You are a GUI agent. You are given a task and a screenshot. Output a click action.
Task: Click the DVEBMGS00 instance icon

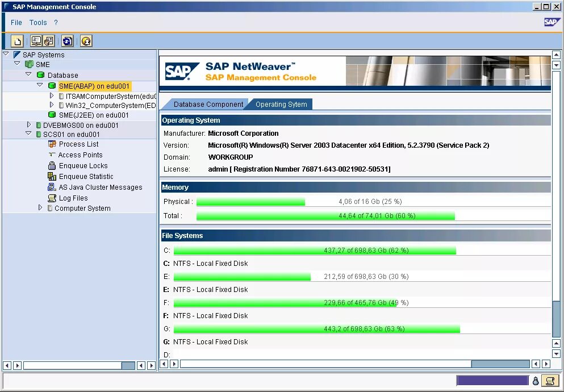[39, 125]
